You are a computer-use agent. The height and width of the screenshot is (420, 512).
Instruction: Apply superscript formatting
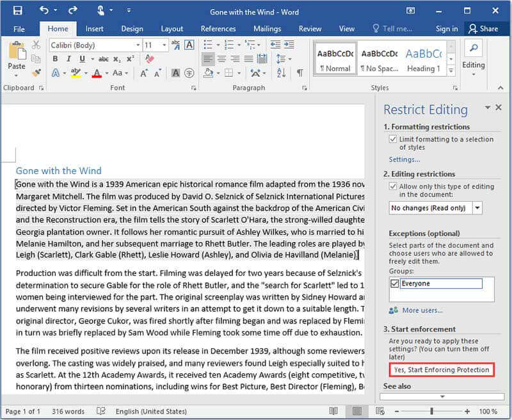click(x=131, y=59)
